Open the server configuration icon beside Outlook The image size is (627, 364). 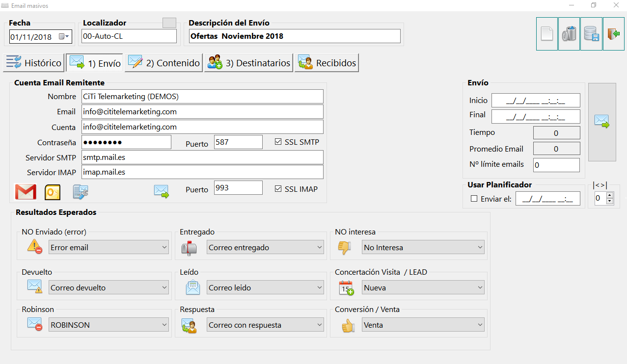pyautogui.click(x=80, y=192)
